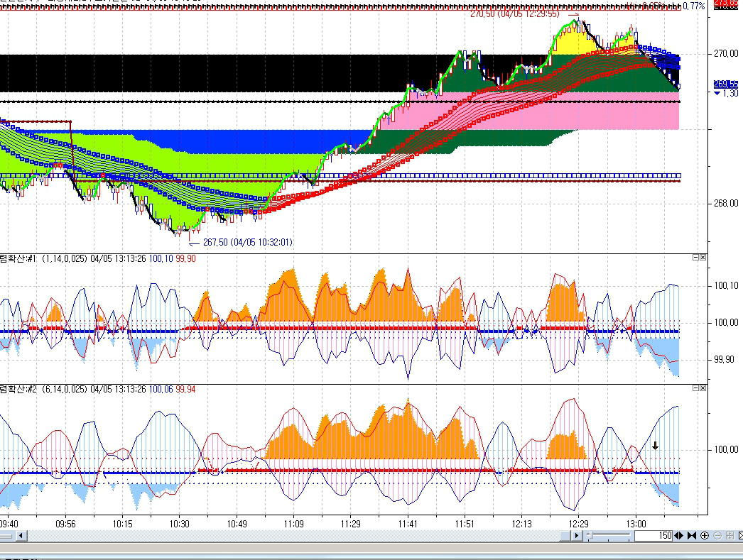The height and width of the screenshot is (560, 743).
Task: Click the horizontal scrollbar track
Action: point(284,536)
